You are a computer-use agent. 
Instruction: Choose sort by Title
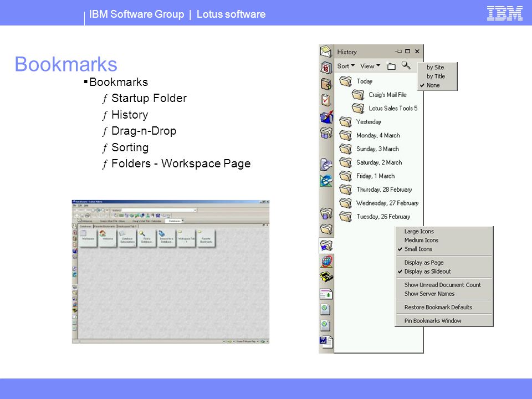pyautogui.click(x=438, y=76)
